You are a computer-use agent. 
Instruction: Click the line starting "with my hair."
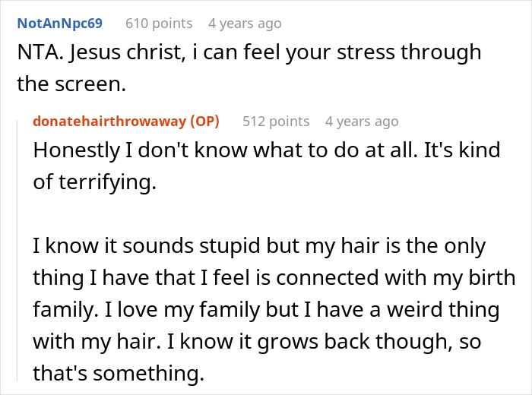257,343
